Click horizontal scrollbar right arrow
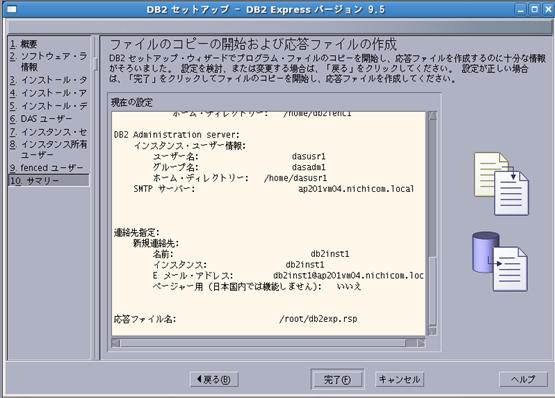555x398 pixels. pos(421,343)
